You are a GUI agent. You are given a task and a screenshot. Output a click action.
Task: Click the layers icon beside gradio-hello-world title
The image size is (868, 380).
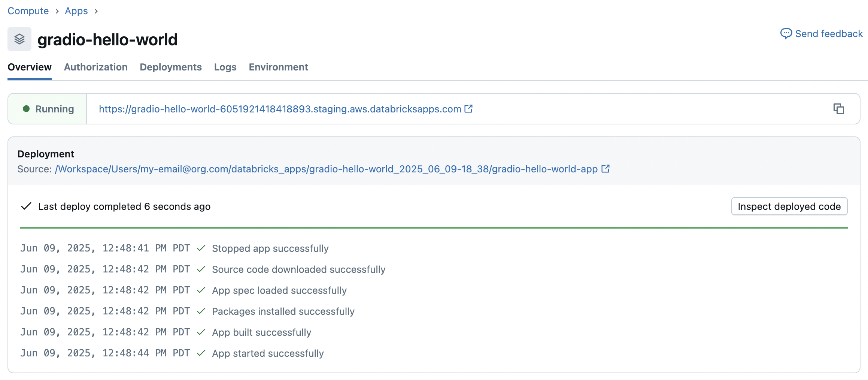click(19, 39)
